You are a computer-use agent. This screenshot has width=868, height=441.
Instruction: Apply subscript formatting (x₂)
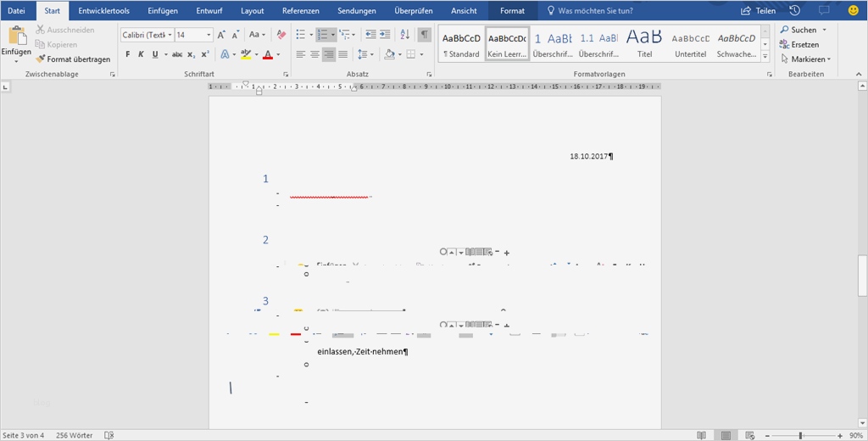191,54
